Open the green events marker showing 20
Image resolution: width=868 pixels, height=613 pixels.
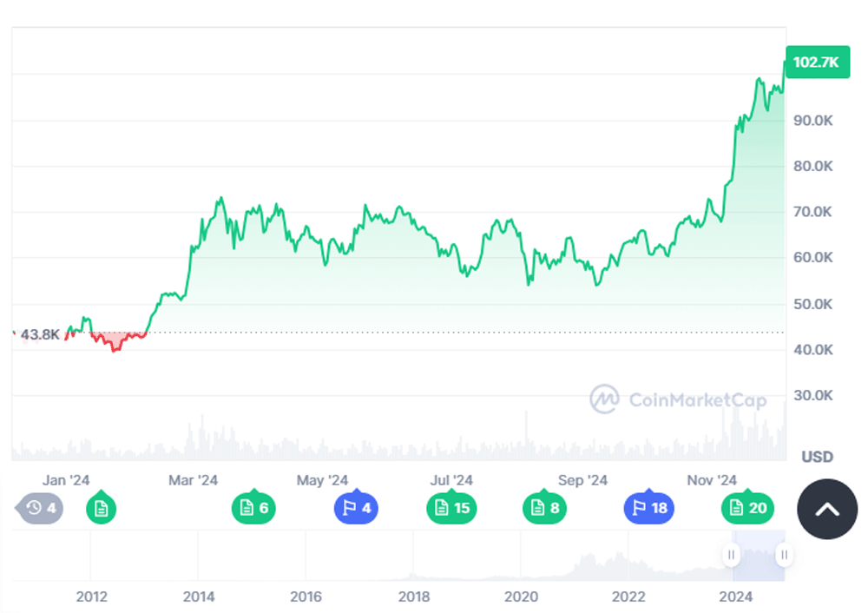747,509
